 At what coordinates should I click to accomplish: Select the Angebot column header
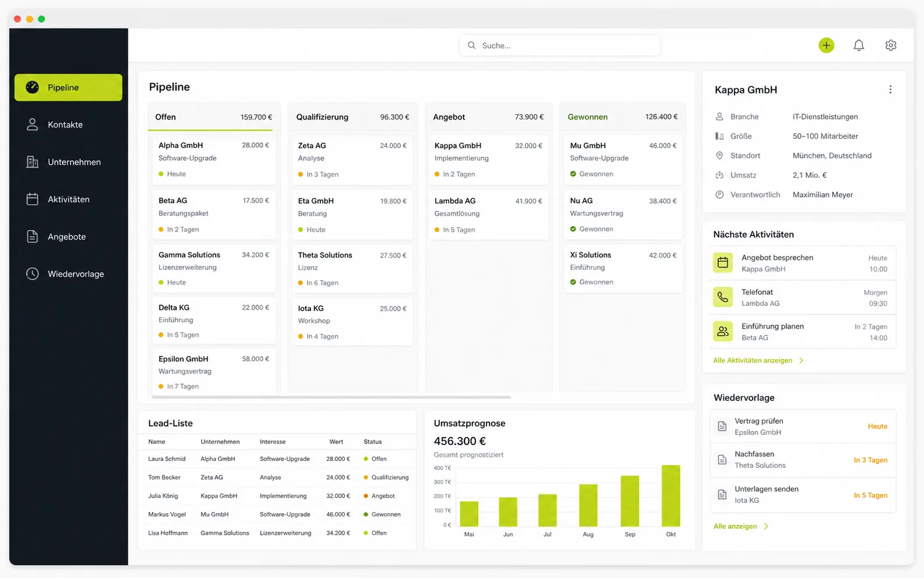[x=488, y=117]
